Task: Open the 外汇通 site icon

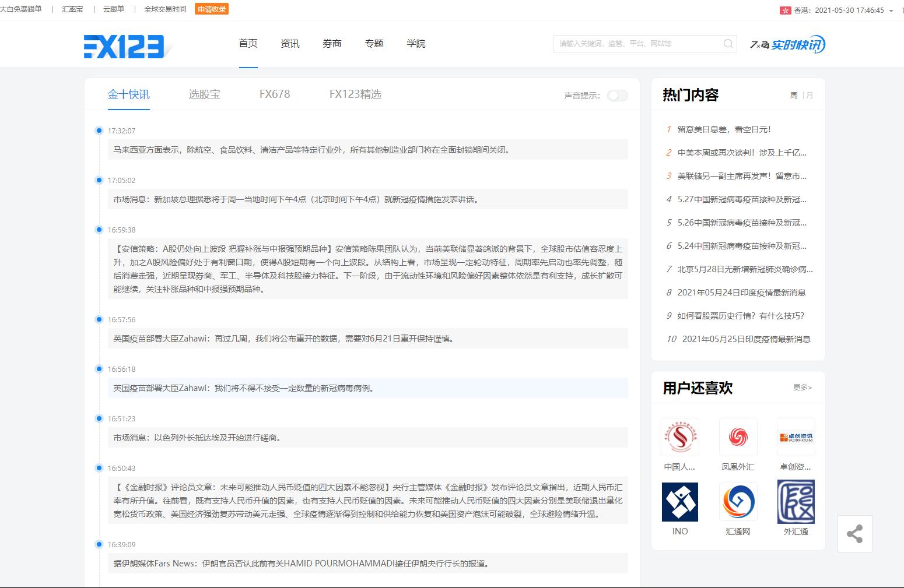Action: pos(796,502)
